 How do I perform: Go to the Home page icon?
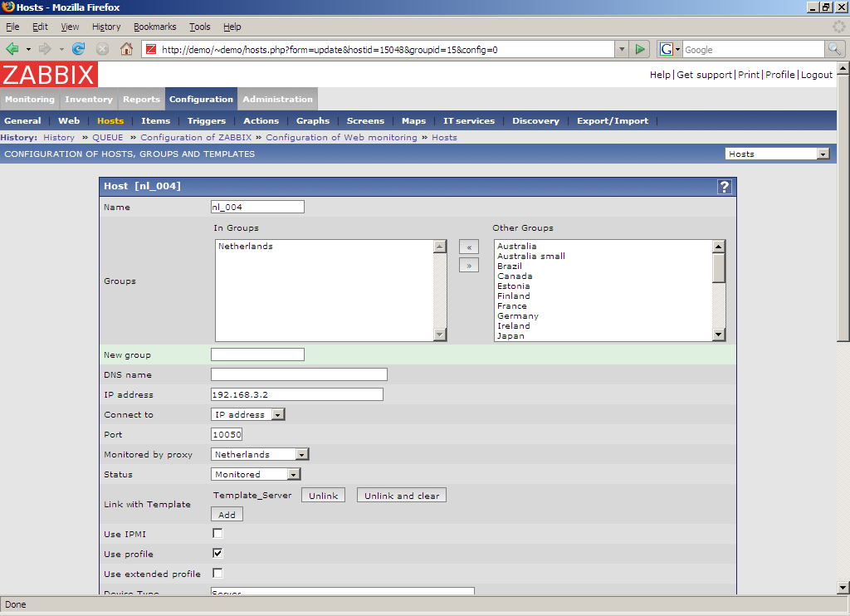click(126, 49)
